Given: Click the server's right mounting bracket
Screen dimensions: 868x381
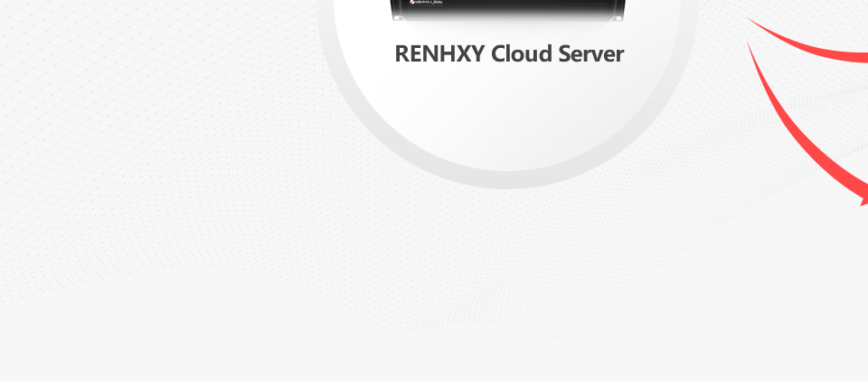Looking at the screenshot, I should tap(617, 18).
